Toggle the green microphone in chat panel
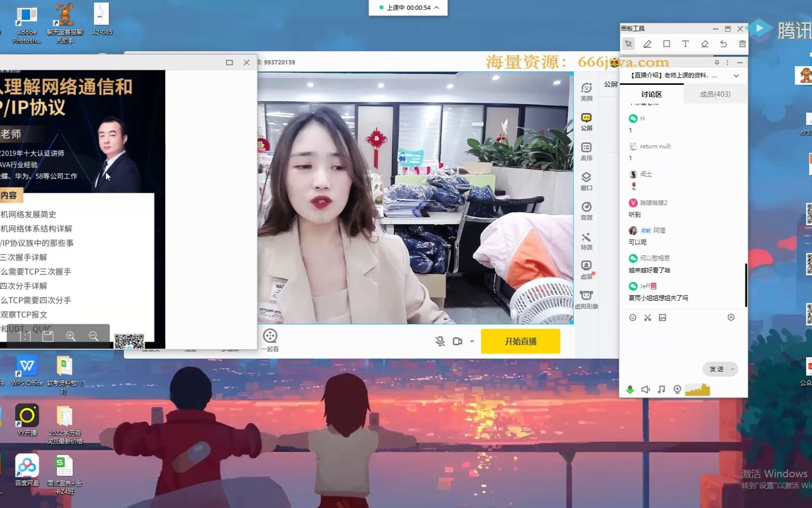This screenshot has height=508, width=812. tap(630, 389)
